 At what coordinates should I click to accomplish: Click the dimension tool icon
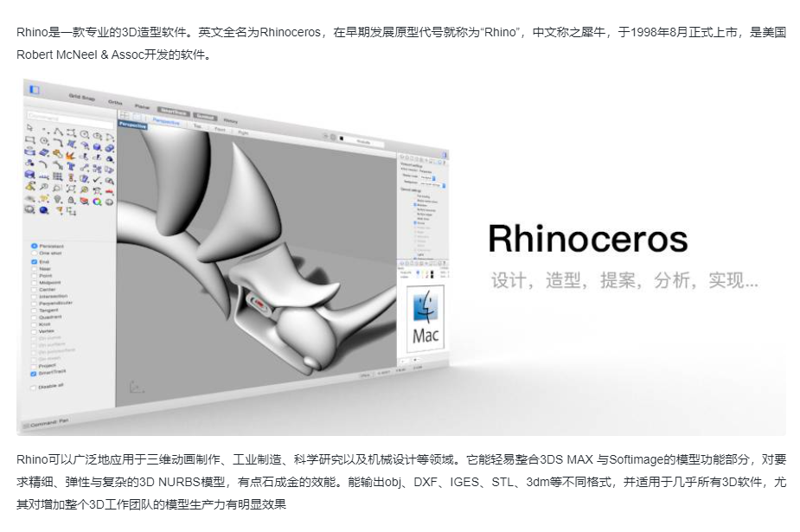(x=44, y=176)
